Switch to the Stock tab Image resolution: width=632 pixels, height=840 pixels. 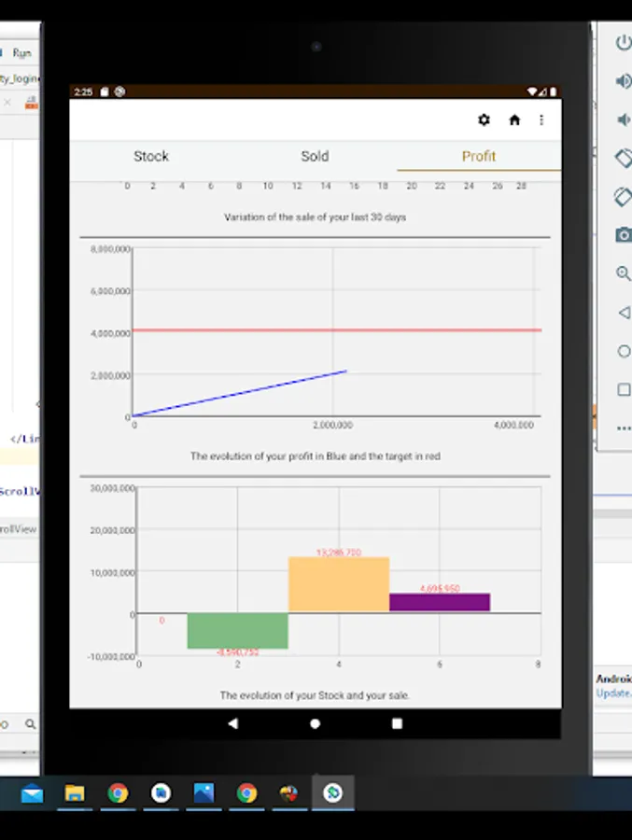click(151, 157)
